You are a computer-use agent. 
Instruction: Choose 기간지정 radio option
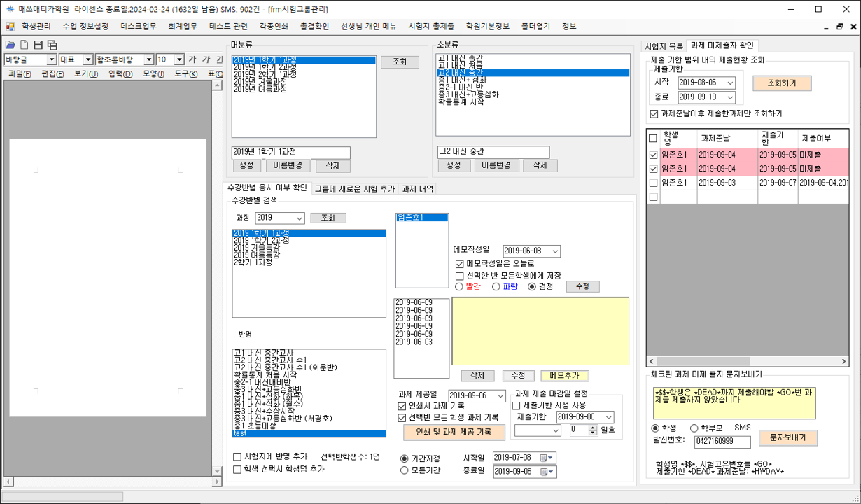405,458
